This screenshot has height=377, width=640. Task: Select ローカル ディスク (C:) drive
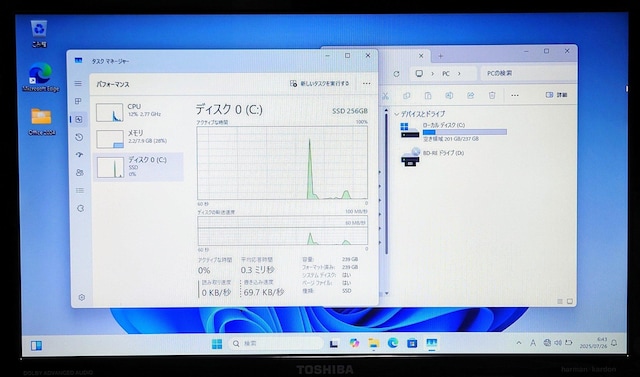(x=454, y=131)
